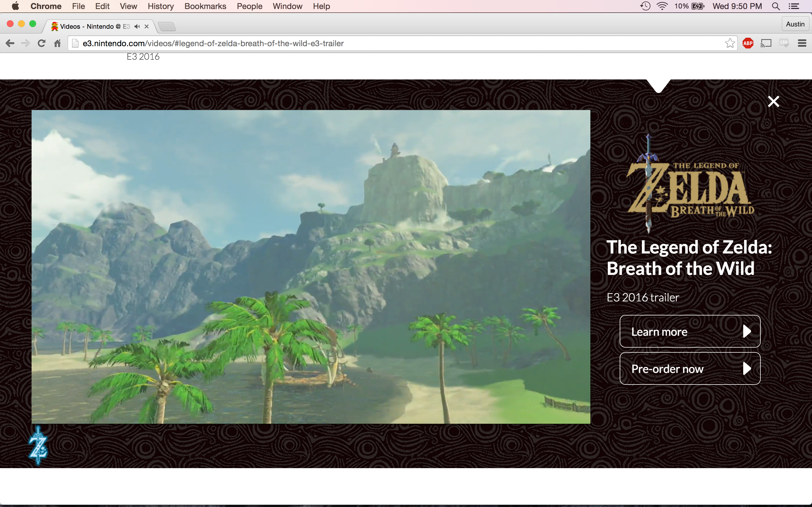Click the back navigation arrow
Screen dimensions: 812x507
pyautogui.click(x=10, y=43)
